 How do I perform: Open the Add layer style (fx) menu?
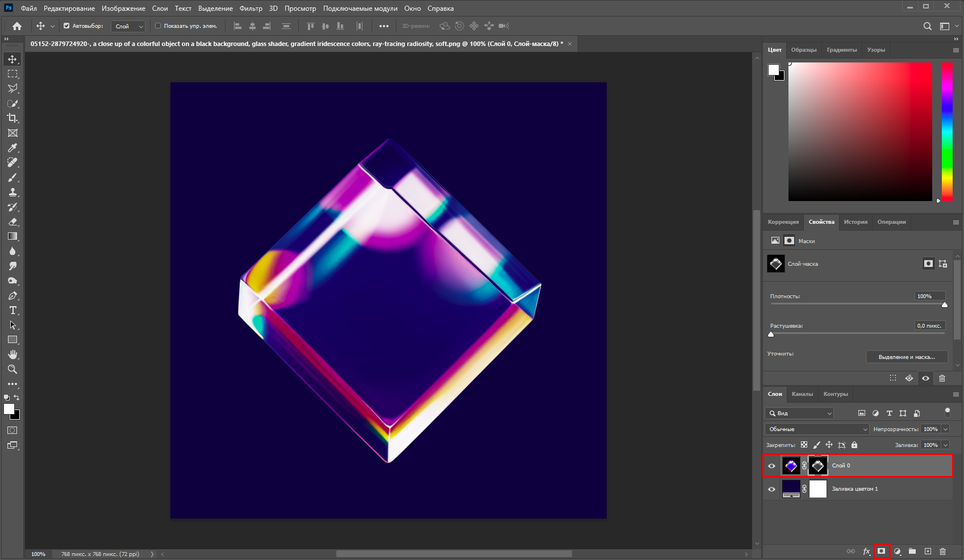click(866, 551)
